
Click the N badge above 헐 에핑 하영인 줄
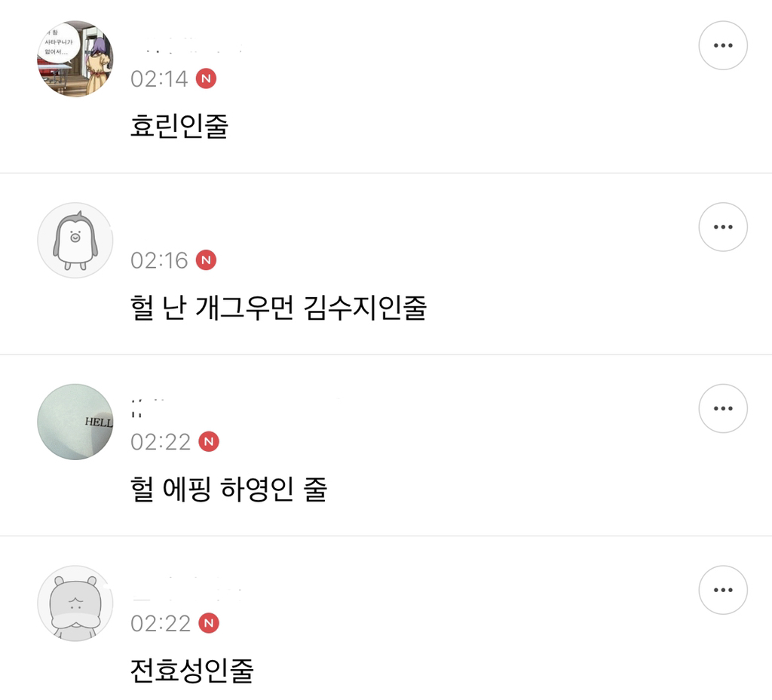pyautogui.click(x=209, y=441)
